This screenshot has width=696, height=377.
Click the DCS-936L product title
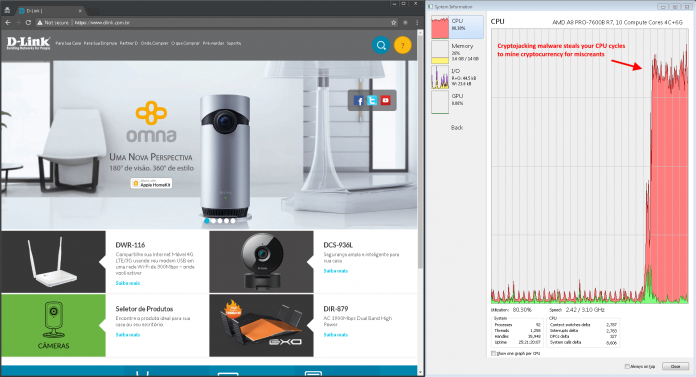point(338,245)
